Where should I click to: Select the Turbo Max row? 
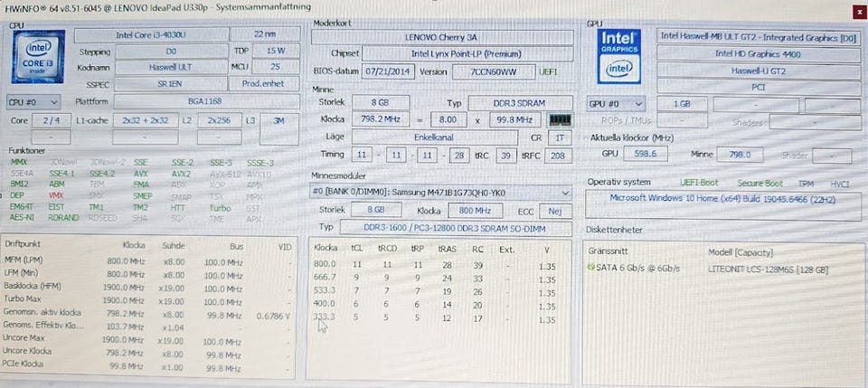click(147, 299)
